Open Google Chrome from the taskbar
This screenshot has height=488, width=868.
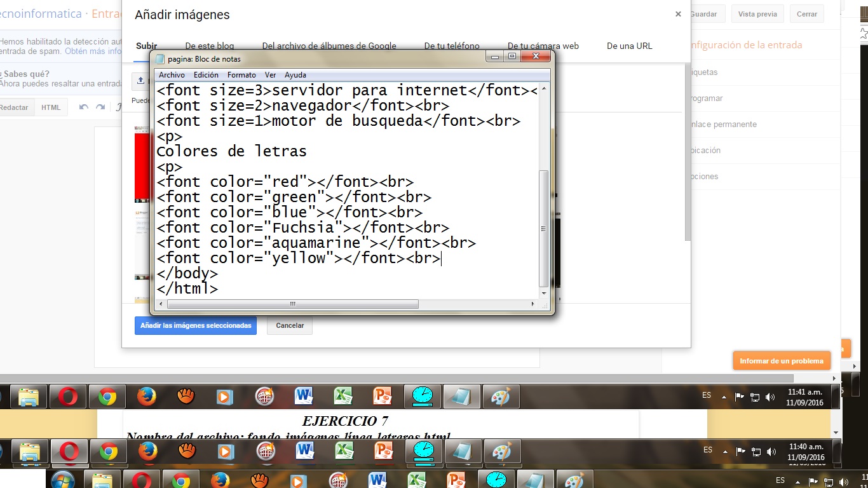point(107,395)
